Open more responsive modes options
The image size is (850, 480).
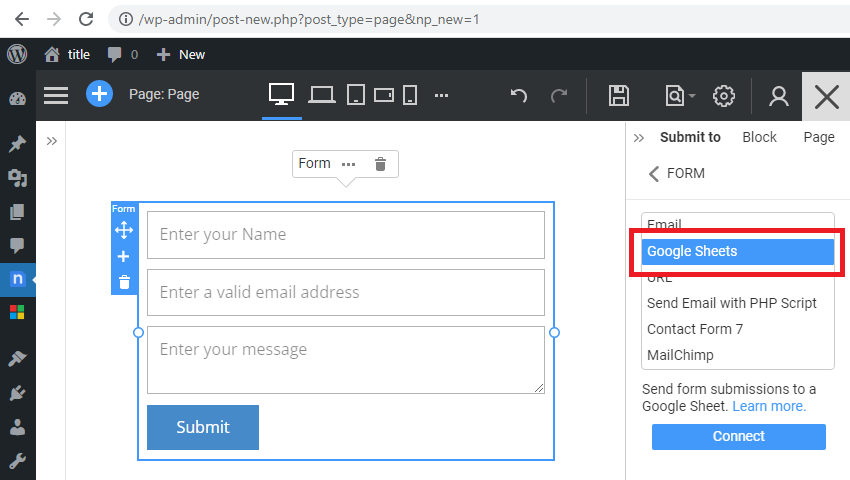tap(441, 95)
